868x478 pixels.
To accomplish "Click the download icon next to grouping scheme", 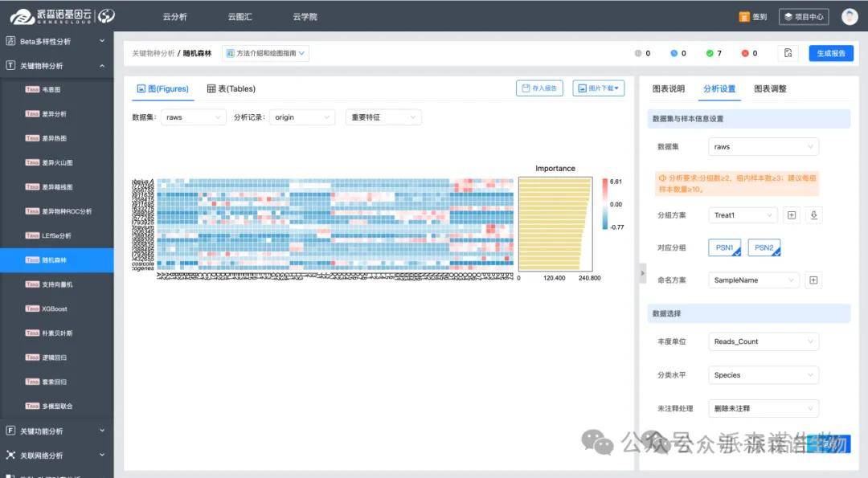I will [x=813, y=215].
